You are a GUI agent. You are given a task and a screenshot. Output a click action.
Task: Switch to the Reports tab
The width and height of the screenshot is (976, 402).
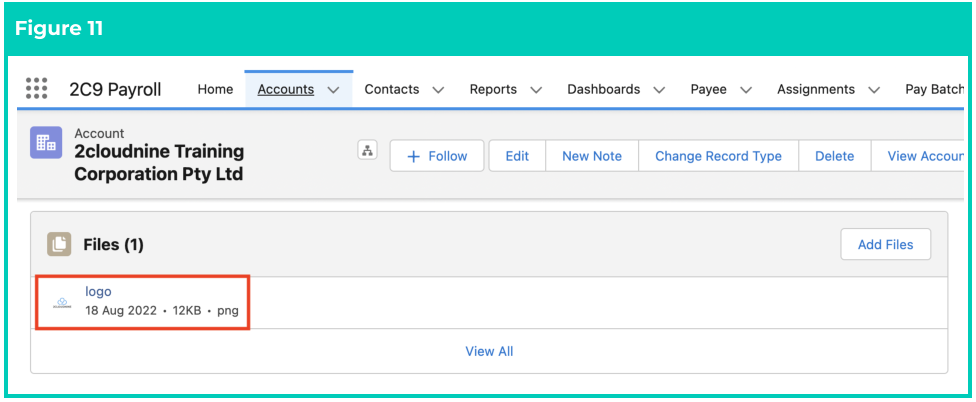(493, 90)
